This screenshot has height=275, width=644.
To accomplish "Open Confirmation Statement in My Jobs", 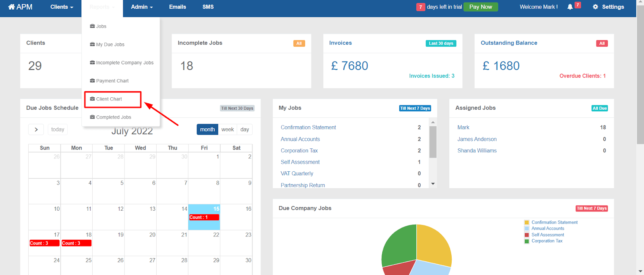I will pos(308,127).
